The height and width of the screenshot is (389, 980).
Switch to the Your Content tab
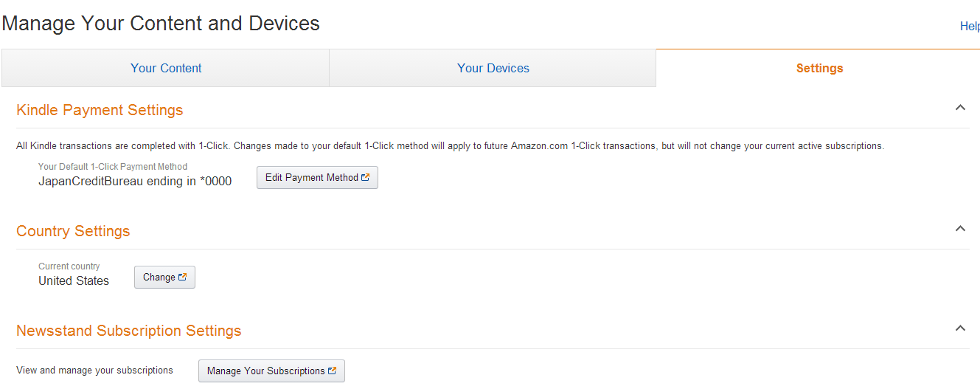point(166,68)
